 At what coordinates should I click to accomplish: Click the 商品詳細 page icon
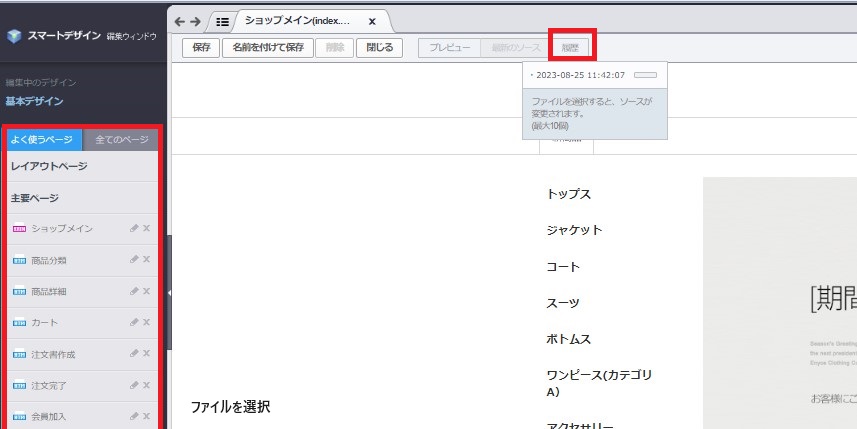(19, 292)
